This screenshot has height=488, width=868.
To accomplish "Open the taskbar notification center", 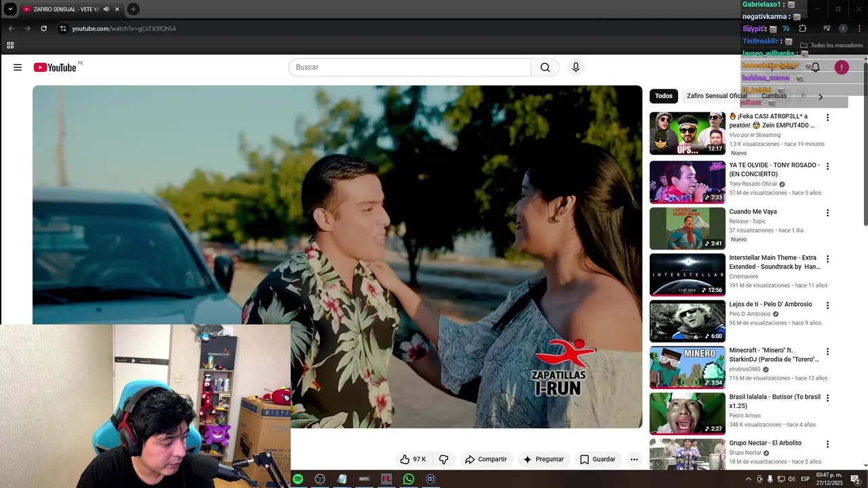I will point(856,479).
